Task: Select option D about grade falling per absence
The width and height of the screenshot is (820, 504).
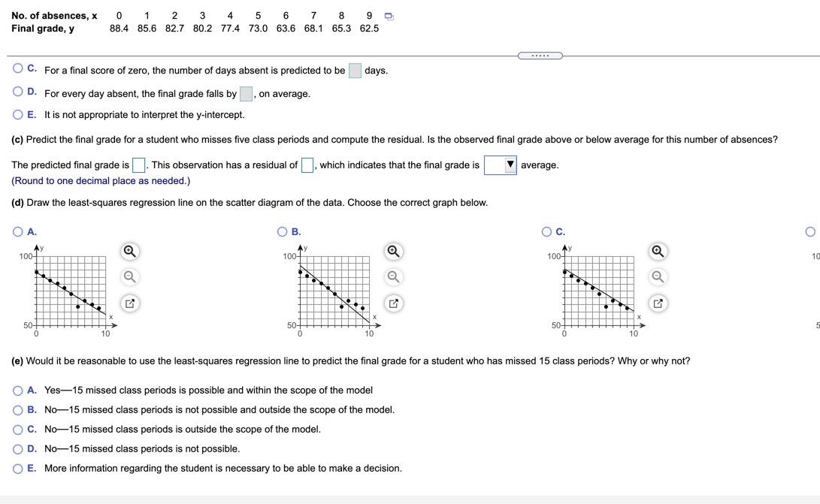Action: 17,92
